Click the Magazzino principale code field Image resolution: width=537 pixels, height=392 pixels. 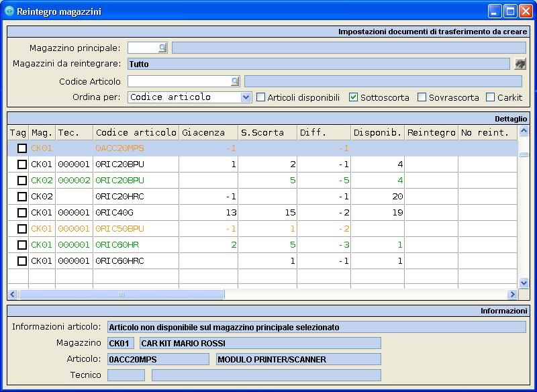143,48
